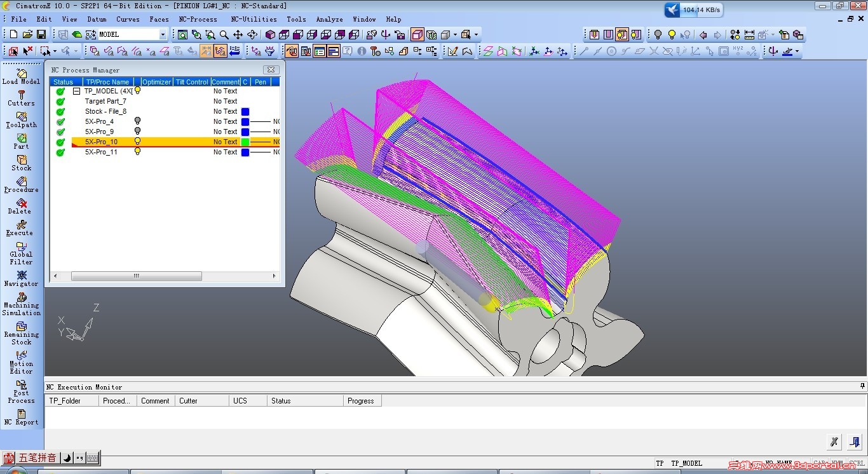Click the Load Model sidebar icon
This screenshot has width=868, height=474.
pos(22,77)
